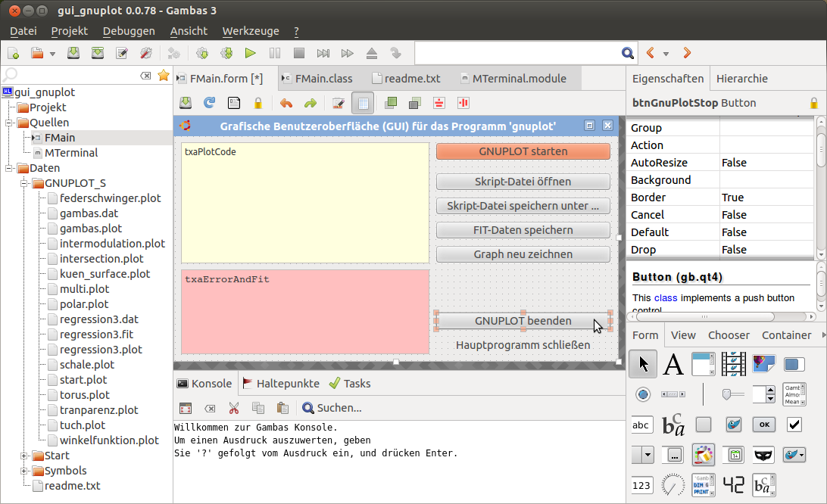Select the Label 'A' control in the toolbox
The width and height of the screenshot is (827, 504).
coord(673,365)
